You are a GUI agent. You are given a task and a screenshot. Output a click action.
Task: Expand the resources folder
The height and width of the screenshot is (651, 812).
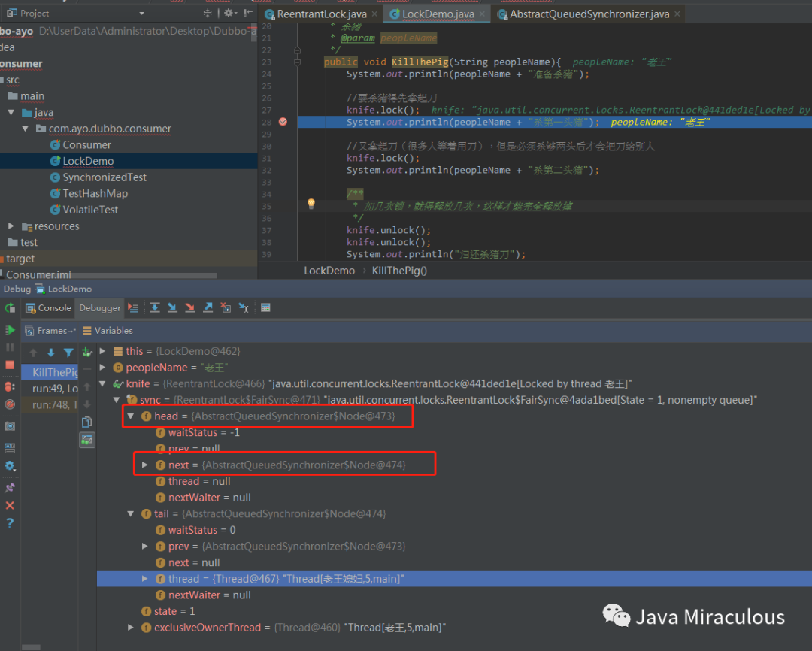11,226
